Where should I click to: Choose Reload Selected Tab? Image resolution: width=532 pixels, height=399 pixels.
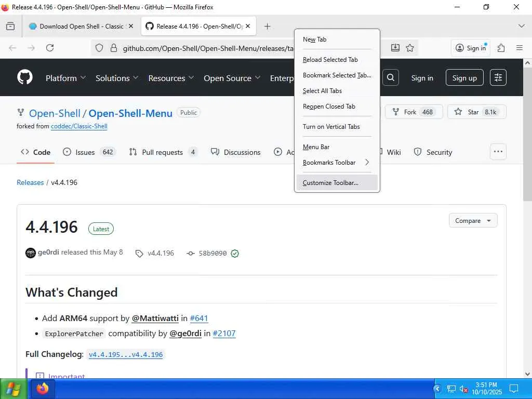click(x=337, y=60)
